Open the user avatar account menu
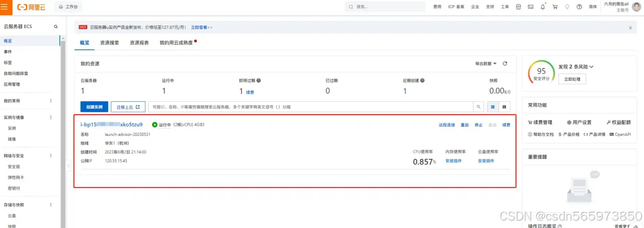644x228 pixels. point(636,7)
